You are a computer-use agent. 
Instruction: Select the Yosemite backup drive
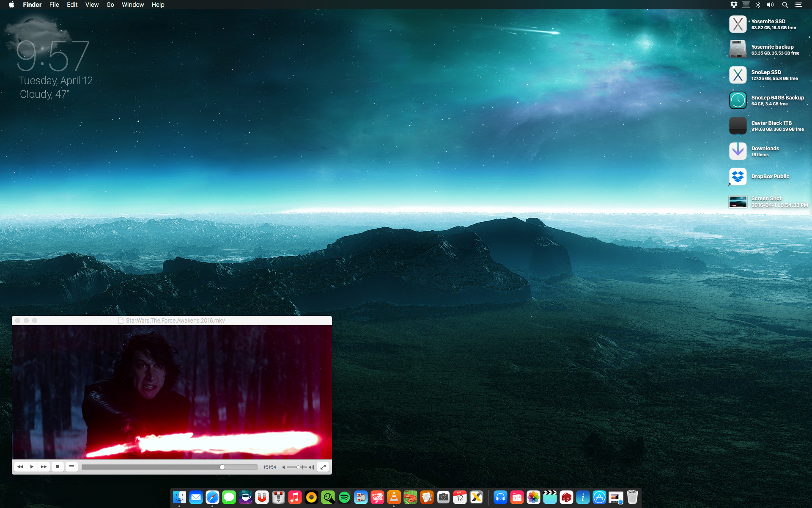(738, 50)
